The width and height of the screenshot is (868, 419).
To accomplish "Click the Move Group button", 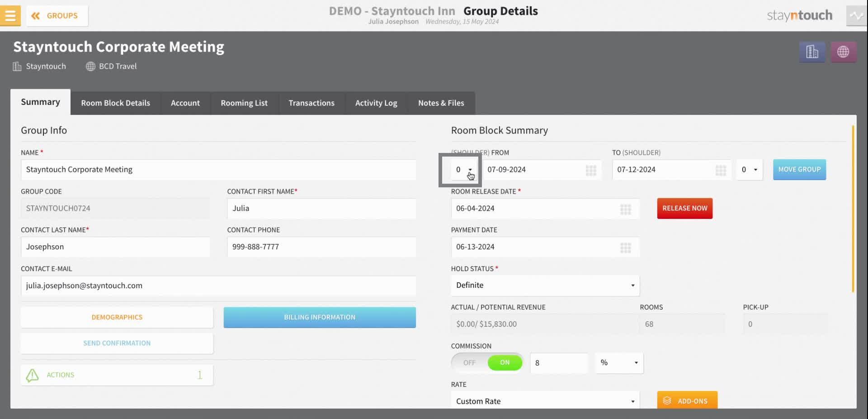I will (799, 170).
